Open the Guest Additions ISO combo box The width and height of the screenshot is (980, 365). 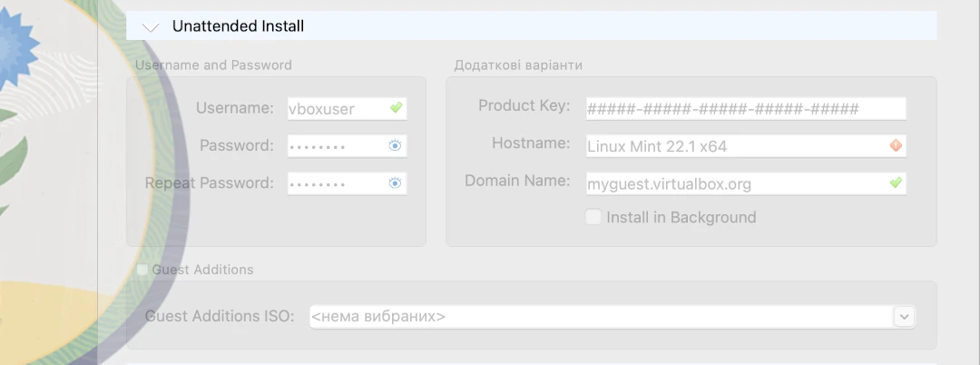[x=612, y=316]
